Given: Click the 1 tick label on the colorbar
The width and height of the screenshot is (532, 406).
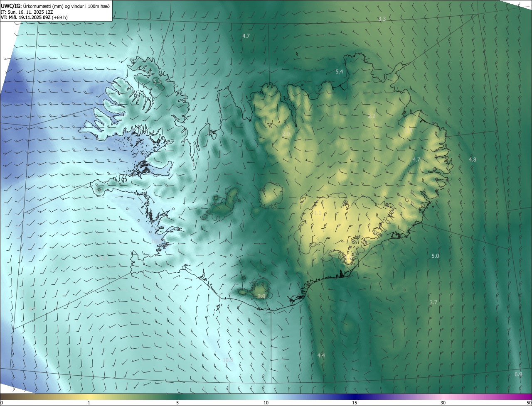Looking at the screenshot, I should 89,403.
